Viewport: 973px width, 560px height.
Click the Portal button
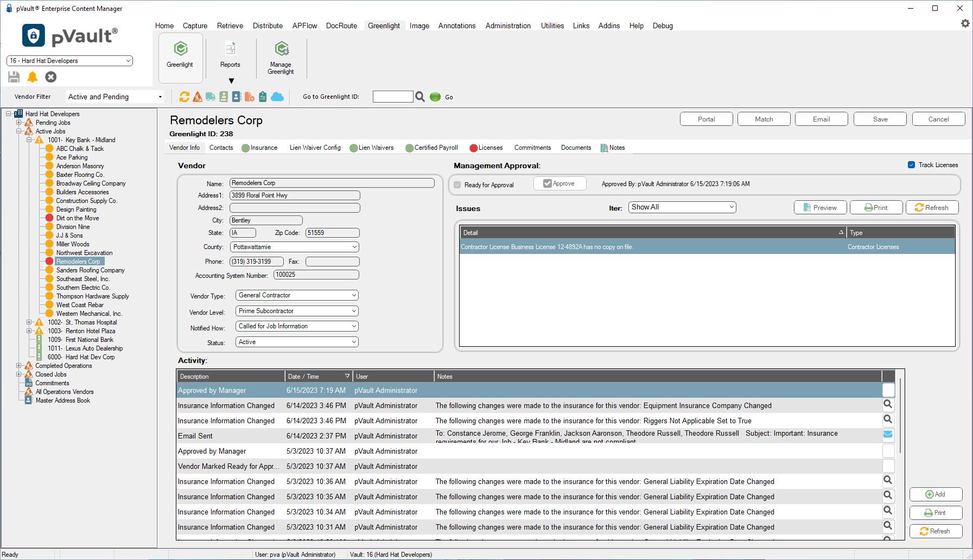tap(707, 119)
